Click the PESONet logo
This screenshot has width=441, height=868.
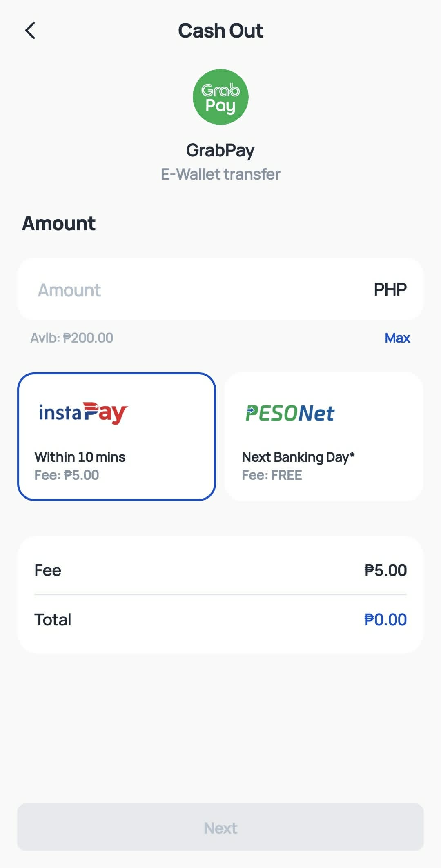click(x=290, y=413)
